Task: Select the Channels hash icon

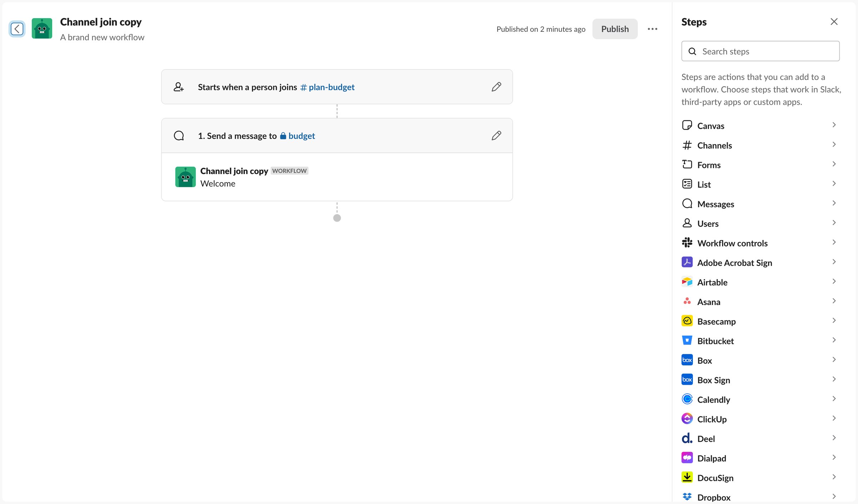Action: click(x=687, y=145)
